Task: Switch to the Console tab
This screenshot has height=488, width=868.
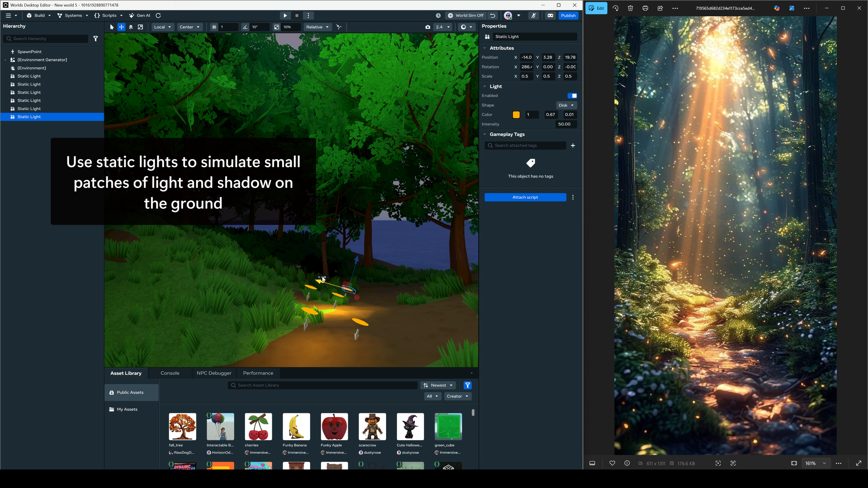Action: [170, 373]
